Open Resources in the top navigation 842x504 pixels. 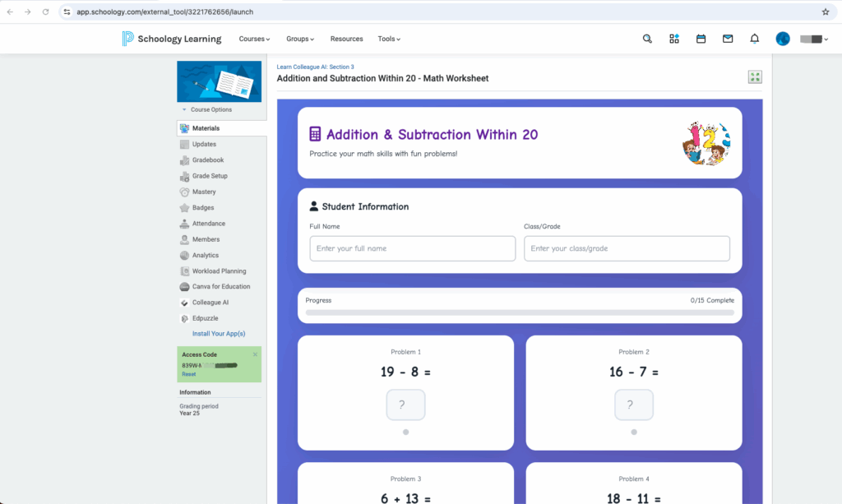346,39
